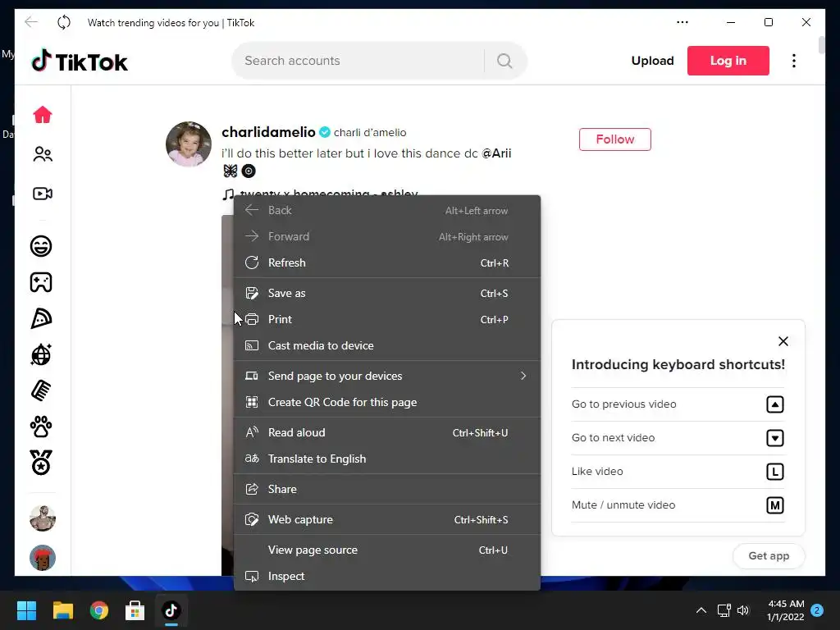This screenshot has height=630, width=840.
Task: Select the Sports medal category icon
Action: tap(41, 463)
